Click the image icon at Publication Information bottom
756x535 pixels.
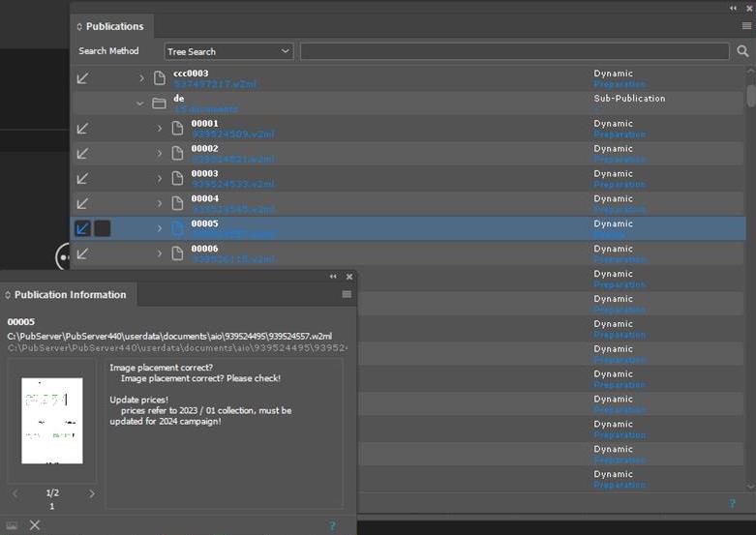12,525
